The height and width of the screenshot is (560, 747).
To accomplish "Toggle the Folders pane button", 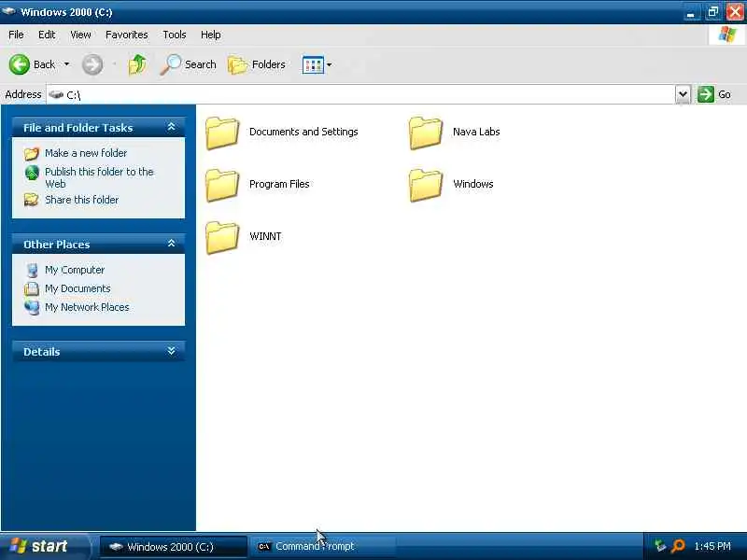I will coord(257,64).
